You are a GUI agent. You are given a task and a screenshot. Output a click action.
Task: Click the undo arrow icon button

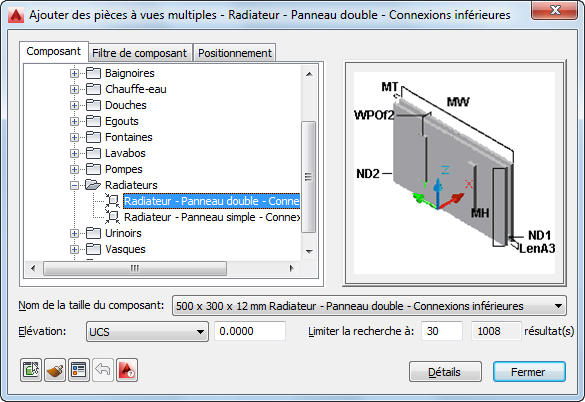tap(103, 370)
